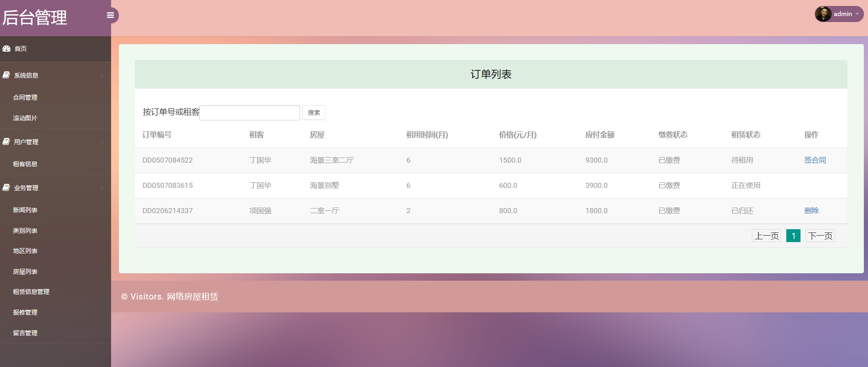Click the 待租用 status cell
This screenshot has width=868, height=367.
point(742,160)
